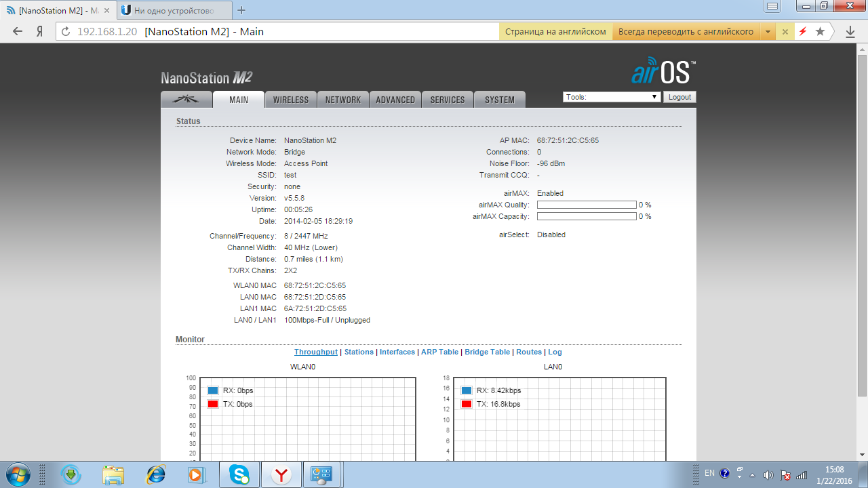
Task: Open the Throughput monitor link
Action: [x=315, y=352]
